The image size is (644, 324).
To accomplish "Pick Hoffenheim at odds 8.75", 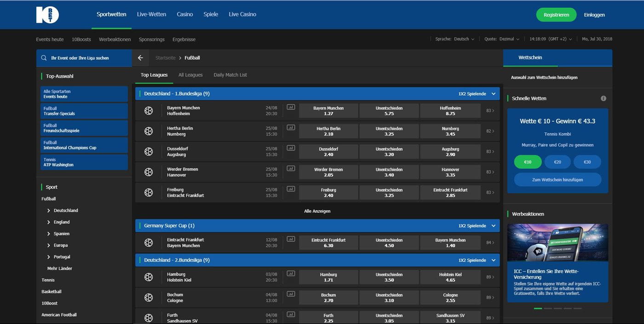I will point(450,111).
